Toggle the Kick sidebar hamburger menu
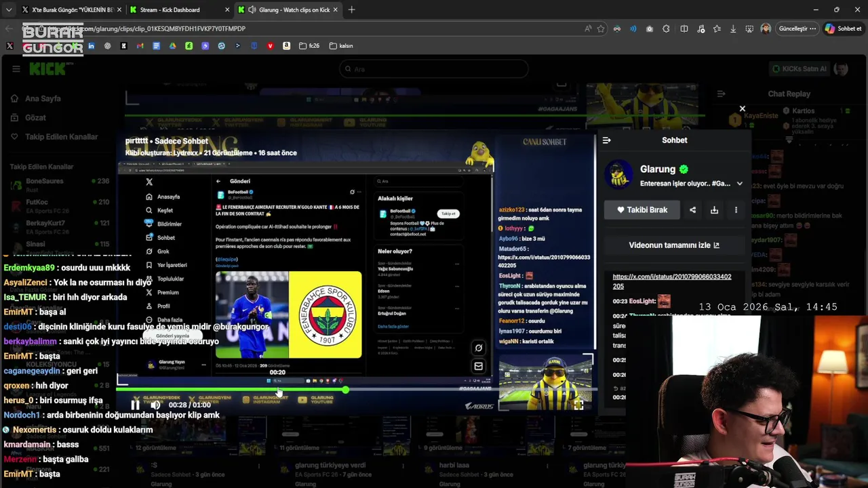Screen dimensions: 868x488 [x=16, y=68]
